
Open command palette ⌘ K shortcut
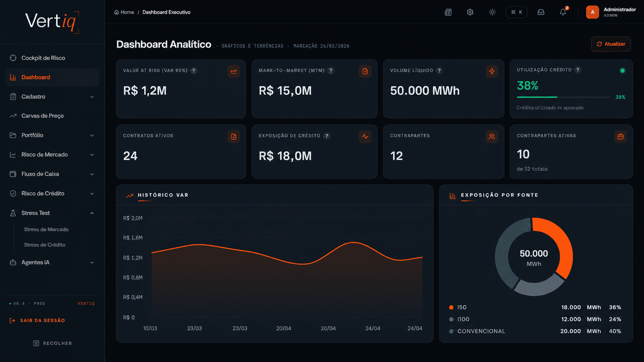click(517, 12)
